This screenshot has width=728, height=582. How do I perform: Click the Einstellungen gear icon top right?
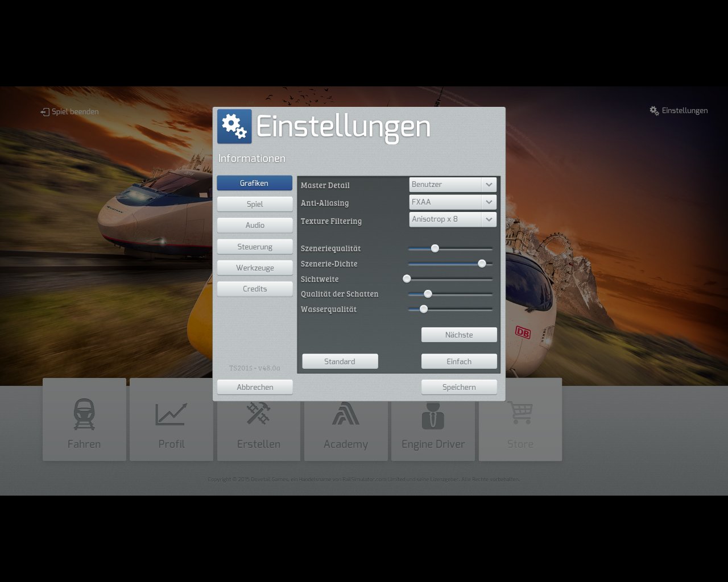coord(655,111)
